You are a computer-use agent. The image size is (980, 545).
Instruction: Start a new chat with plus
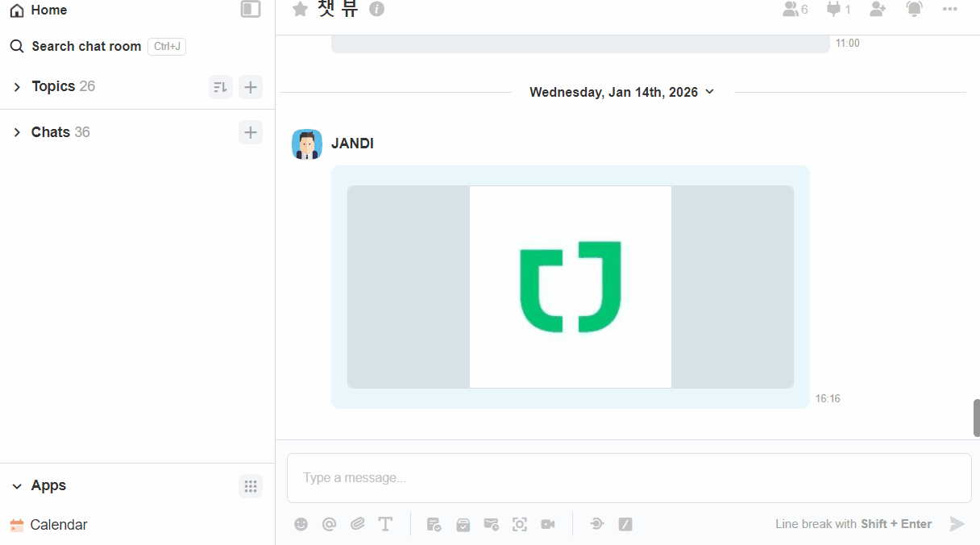click(x=251, y=132)
